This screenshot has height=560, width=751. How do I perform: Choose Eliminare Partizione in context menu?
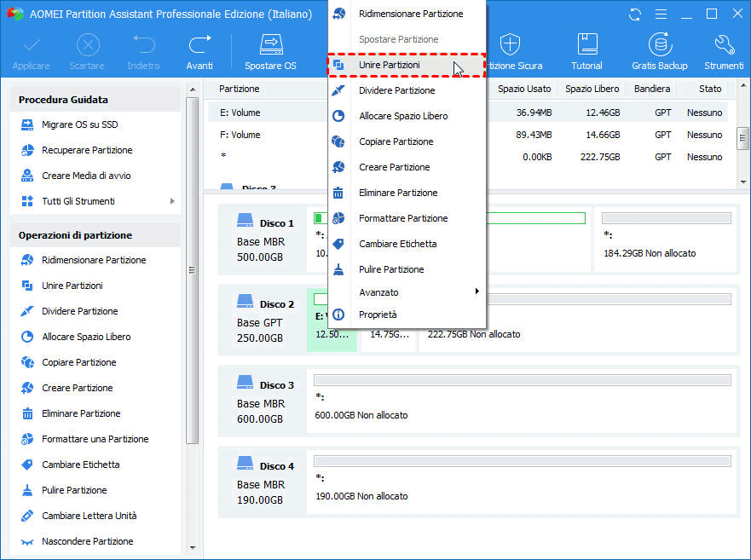(407, 193)
